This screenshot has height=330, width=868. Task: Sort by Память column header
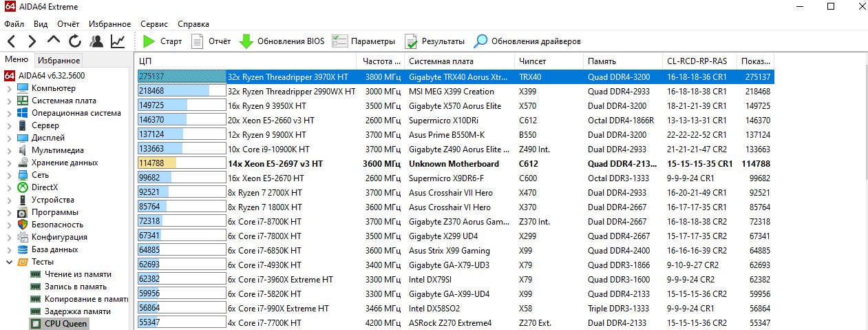(622, 61)
